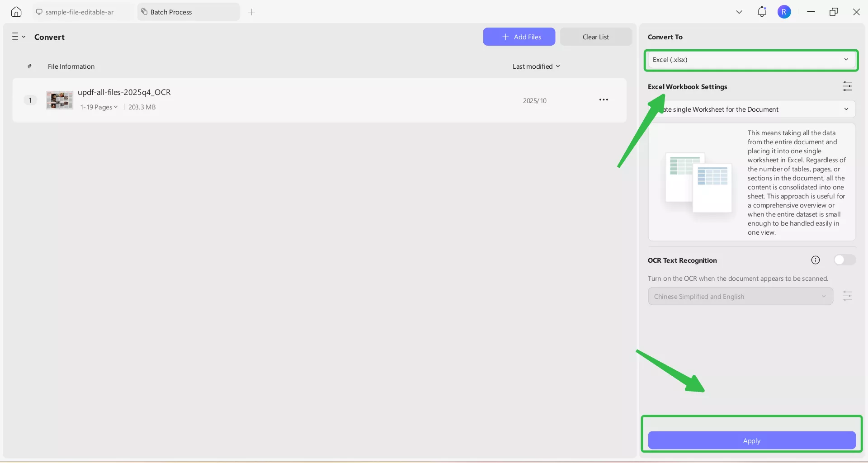
Task: Open updf-all-files-2025q4_OCR file thumbnail
Action: (60, 100)
